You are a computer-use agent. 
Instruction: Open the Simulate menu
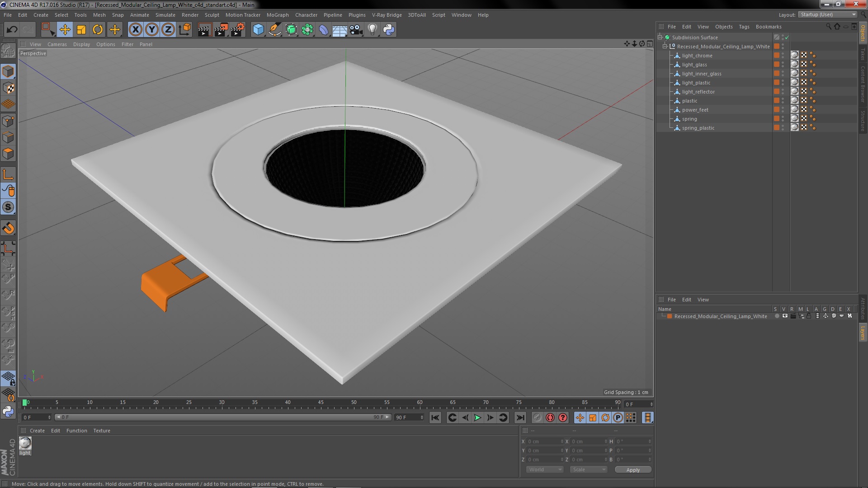pyautogui.click(x=165, y=15)
